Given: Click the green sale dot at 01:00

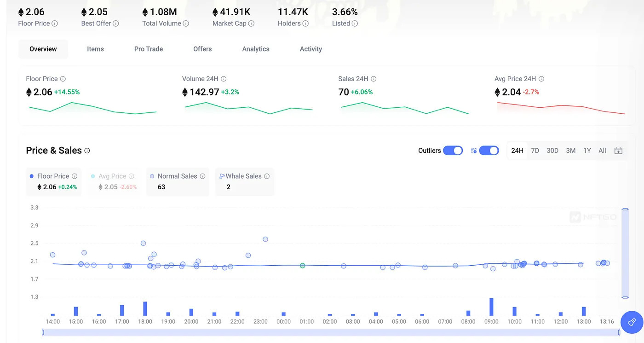Looking at the screenshot, I should [x=302, y=266].
